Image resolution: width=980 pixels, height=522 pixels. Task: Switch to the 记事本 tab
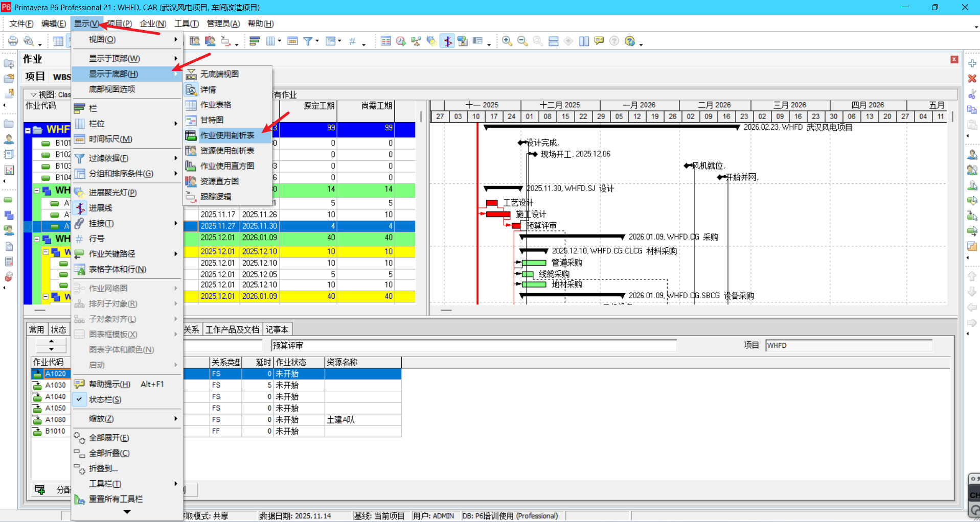coord(277,329)
